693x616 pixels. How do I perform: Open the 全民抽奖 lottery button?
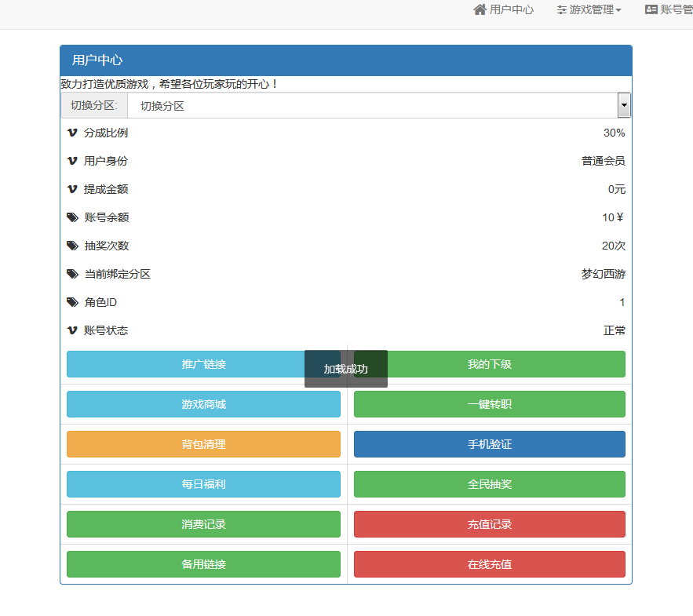[489, 484]
